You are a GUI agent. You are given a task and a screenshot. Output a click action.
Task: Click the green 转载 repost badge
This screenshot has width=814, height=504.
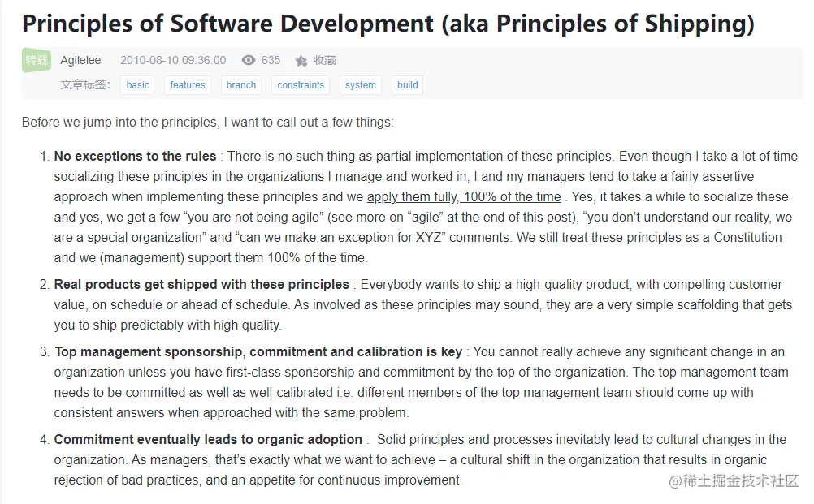[37, 60]
